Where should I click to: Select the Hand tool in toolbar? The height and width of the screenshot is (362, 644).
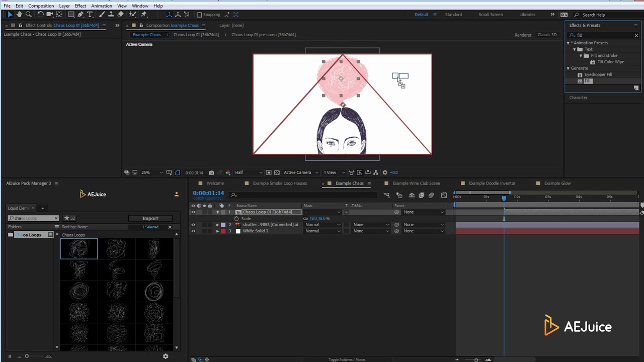19,15
